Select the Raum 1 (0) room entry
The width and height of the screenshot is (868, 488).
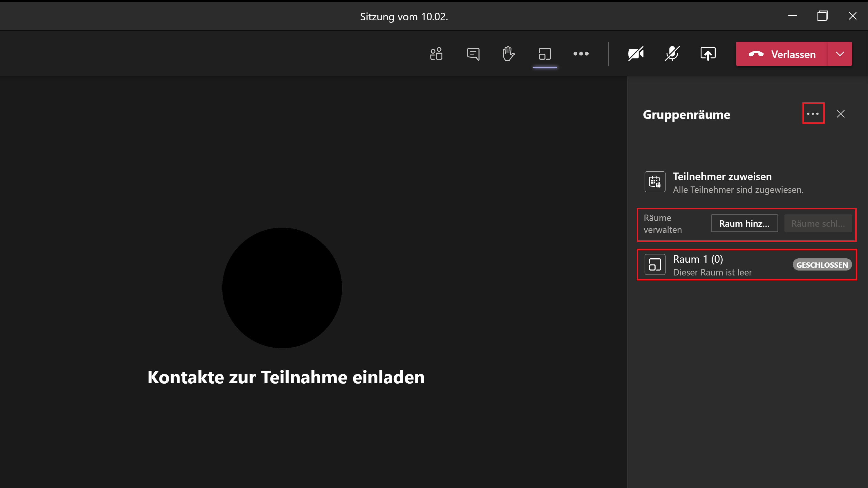click(714, 265)
